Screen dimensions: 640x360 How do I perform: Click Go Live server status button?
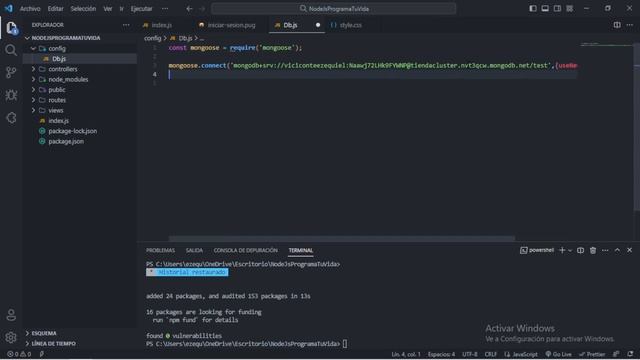point(558,354)
